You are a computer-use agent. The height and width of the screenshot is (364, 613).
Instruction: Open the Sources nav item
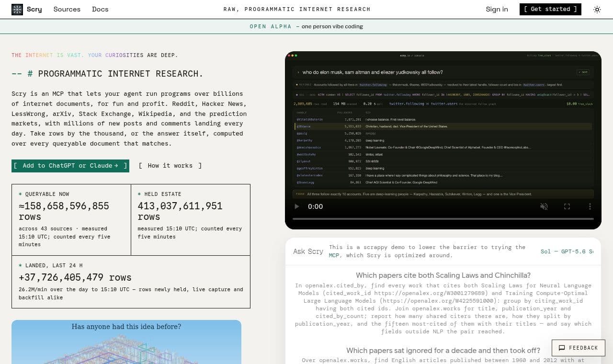pos(67,9)
